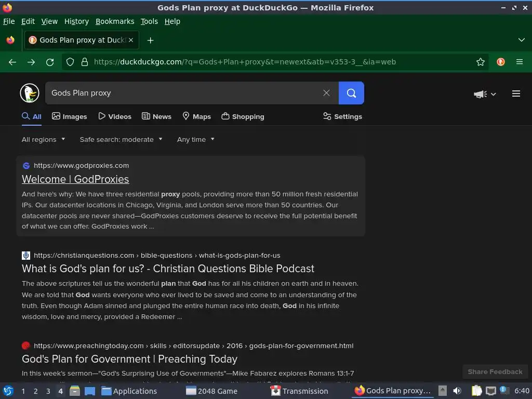Open the DuckDuckGo side menu
The height and width of the screenshot is (399, 532).
click(516, 94)
